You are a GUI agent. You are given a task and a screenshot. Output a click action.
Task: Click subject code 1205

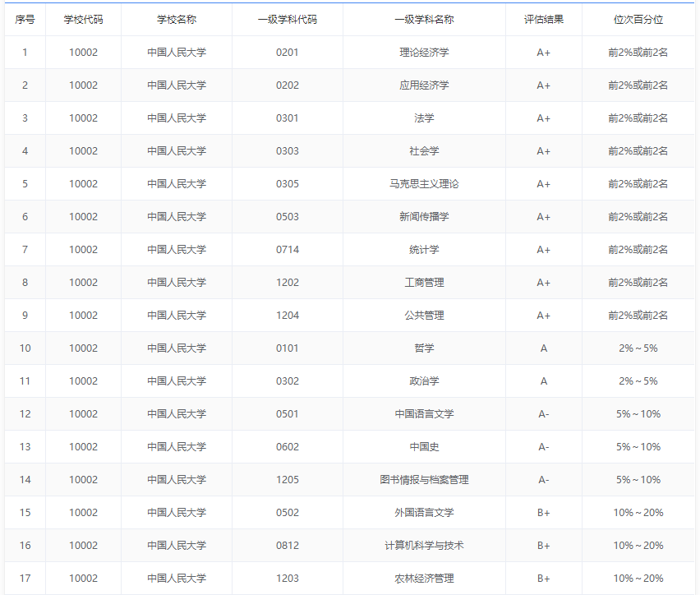(288, 479)
